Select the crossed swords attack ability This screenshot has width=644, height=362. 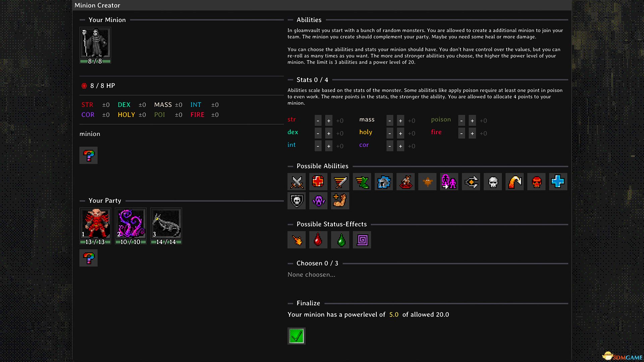coord(297,182)
